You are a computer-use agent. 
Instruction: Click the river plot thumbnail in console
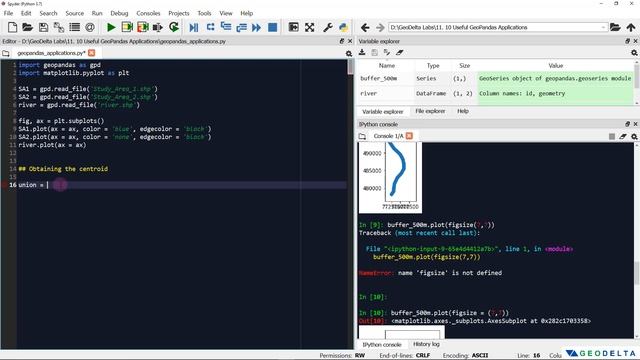pyautogui.click(x=390, y=178)
